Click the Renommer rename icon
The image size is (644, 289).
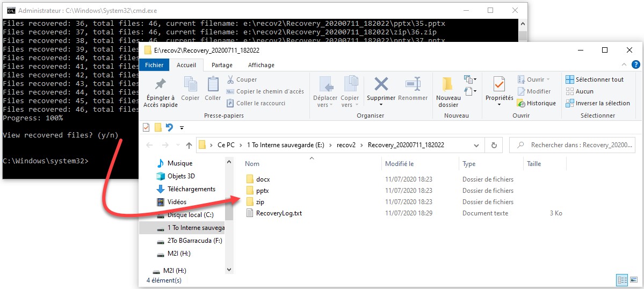(x=413, y=85)
